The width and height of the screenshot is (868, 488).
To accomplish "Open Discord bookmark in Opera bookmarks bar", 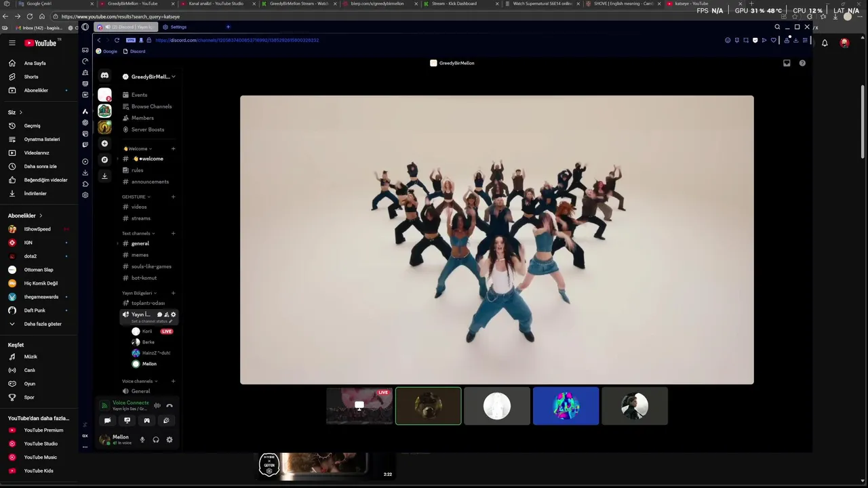I will (x=134, y=52).
